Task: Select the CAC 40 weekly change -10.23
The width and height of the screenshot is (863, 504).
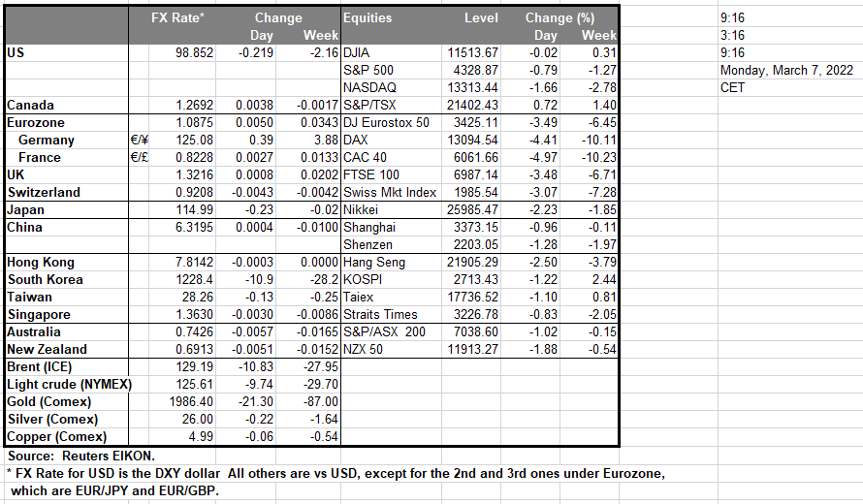Action: coord(598,158)
